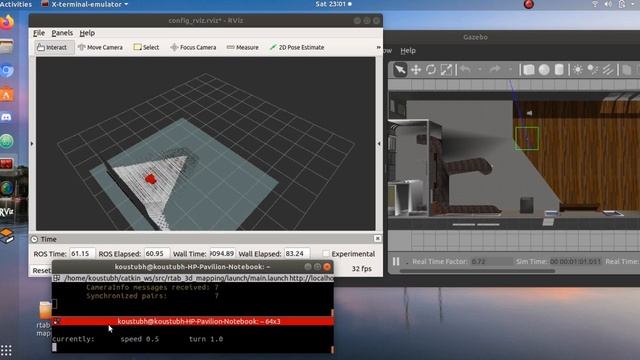Add a spot light in Gazebo
Viewport: 640px width, 360px height.
tap(592, 70)
